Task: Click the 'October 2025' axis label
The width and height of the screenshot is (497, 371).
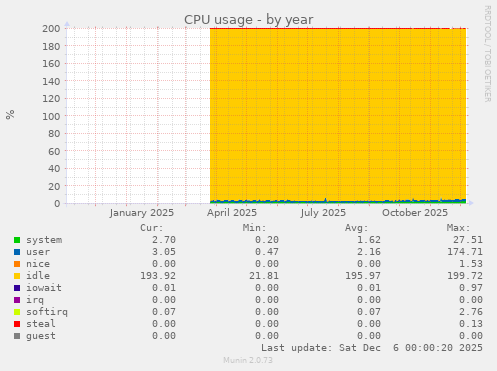Action: click(x=415, y=213)
